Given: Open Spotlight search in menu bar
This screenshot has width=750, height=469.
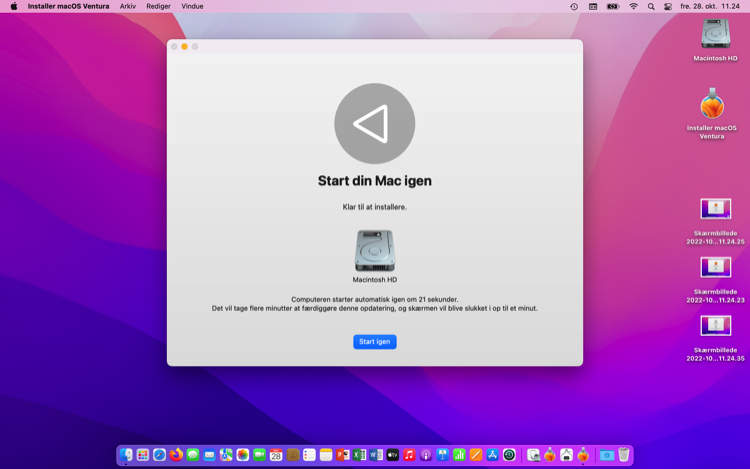Looking at the screenshot, I should 651,6.
